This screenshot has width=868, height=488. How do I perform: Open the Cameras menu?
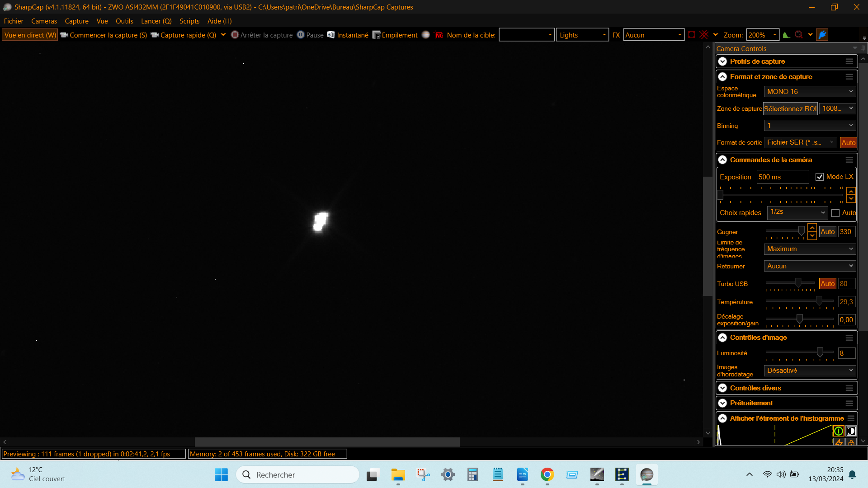pyautogui.click(x=44, y=21)
